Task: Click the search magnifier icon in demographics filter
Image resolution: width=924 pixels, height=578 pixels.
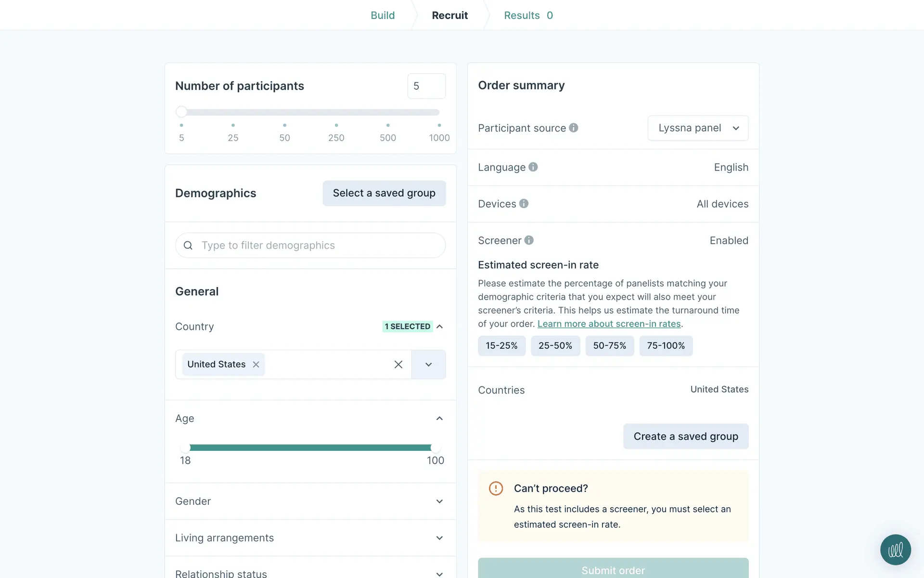Action: (188, 246)
